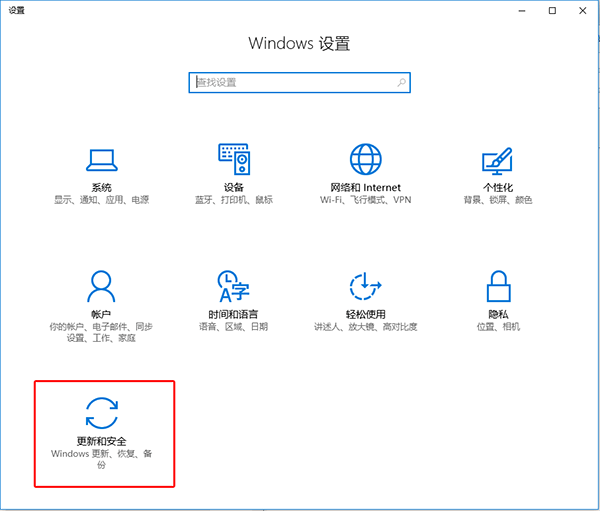This screenshot has height=511, width=600.
Task: Focus the 查找设置 search field
Action: pos(299,82)
